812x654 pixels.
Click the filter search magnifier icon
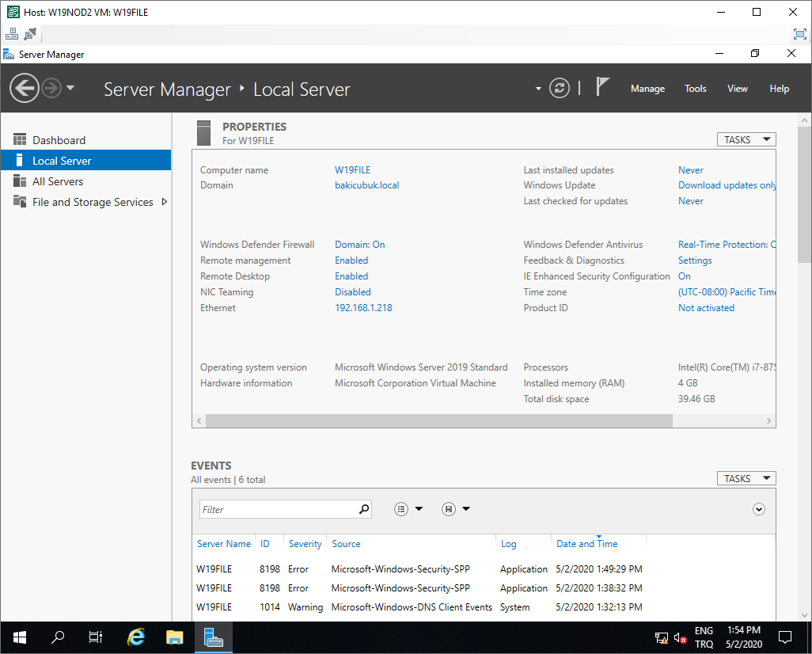pos(364,509)
